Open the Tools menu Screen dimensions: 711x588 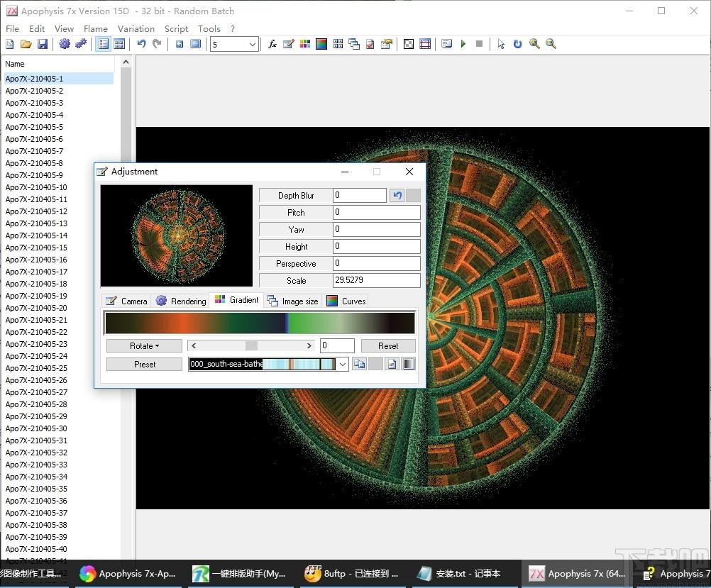[209, 28]
